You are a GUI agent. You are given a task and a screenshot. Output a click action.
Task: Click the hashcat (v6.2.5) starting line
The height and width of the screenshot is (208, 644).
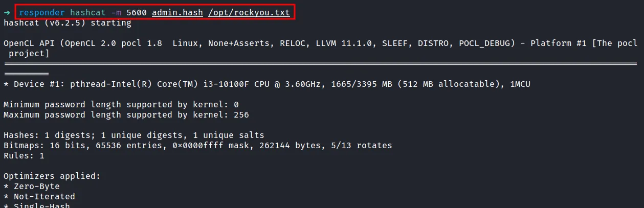[x=68, y=22]
